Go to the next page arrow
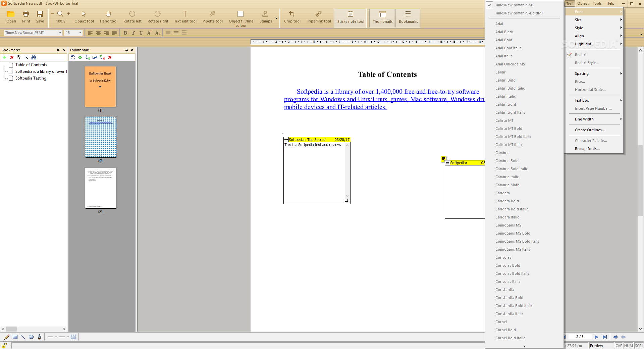Viewport: 644px width, 349px height. (596, 337)
